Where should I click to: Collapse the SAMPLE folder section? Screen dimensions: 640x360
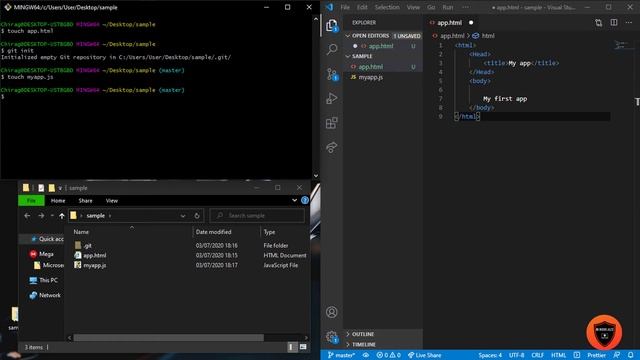348,56
